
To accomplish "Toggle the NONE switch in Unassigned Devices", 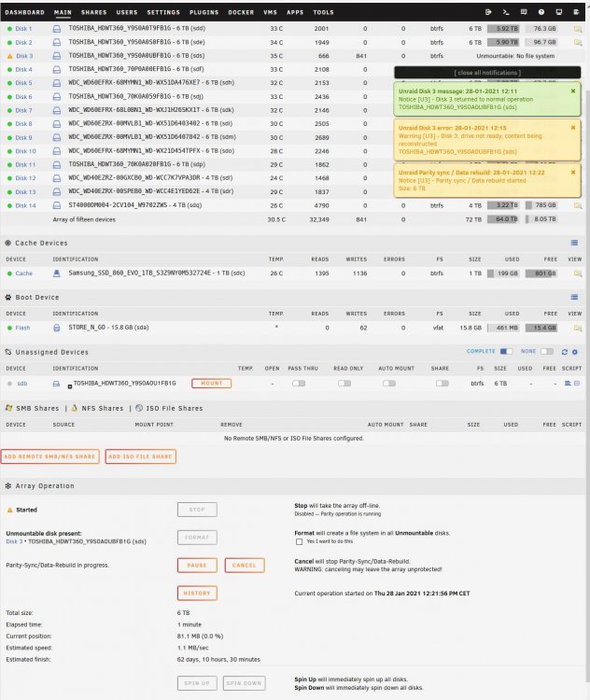I will pos(547,351).
